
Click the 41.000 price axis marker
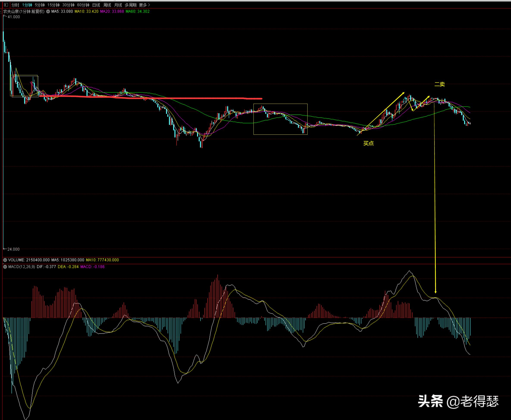tap(14, 17)
